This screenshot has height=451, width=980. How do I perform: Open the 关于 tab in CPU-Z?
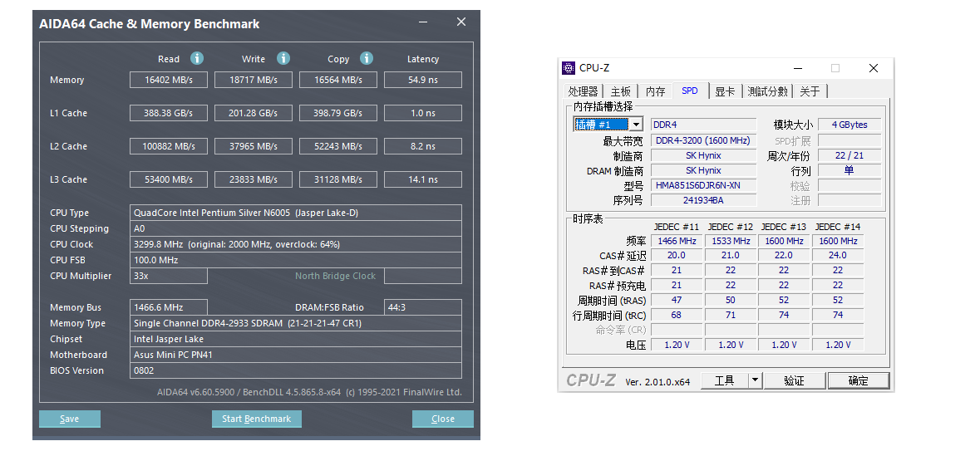point(810,92)
